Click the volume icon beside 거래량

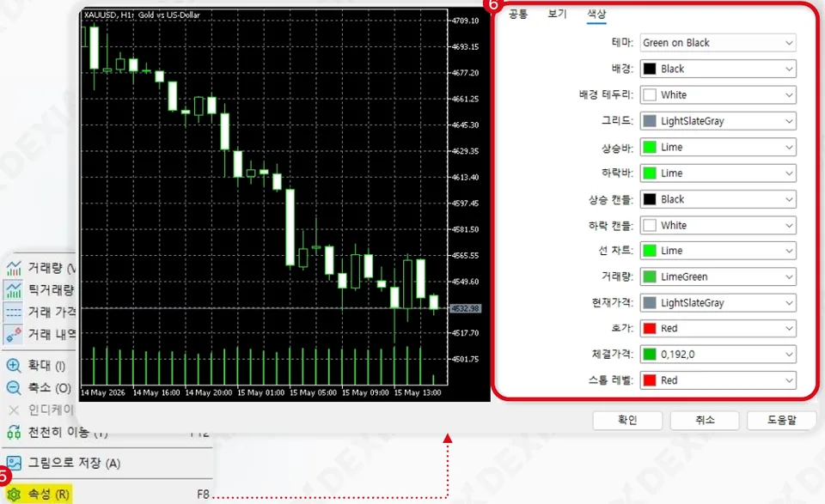coord(14,268)
